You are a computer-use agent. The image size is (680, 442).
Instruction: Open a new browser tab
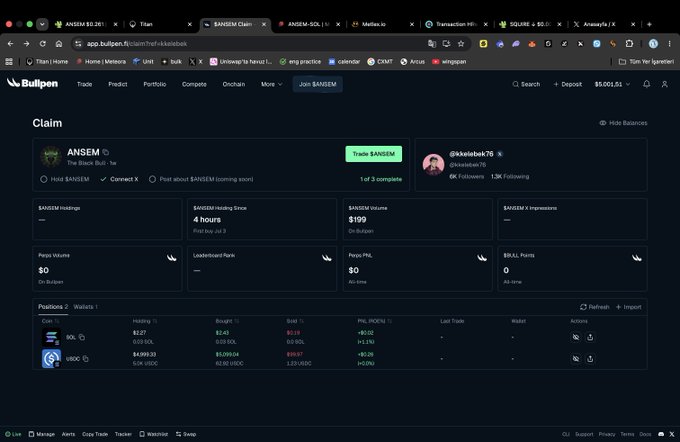pos(649,24)
